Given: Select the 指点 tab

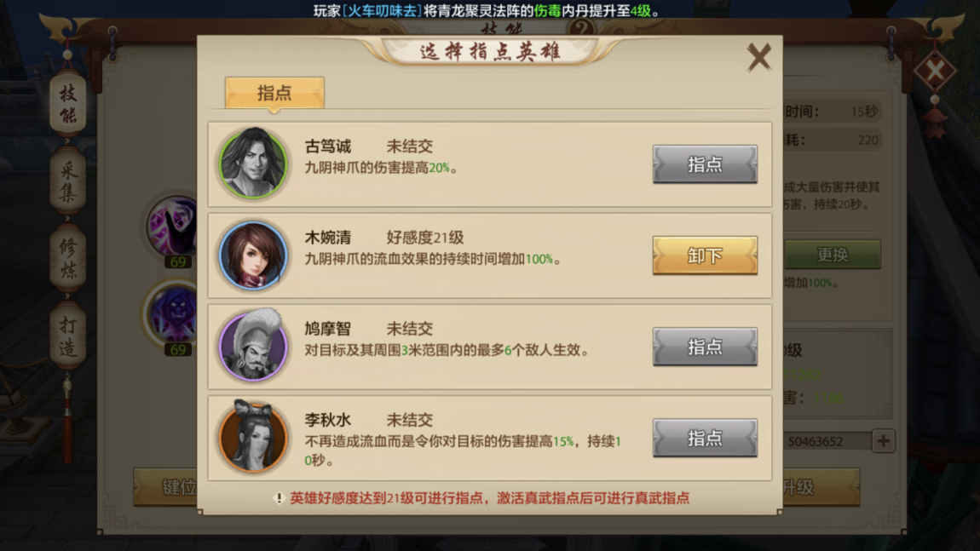Looking at the screenshot, I should (274, 93).
